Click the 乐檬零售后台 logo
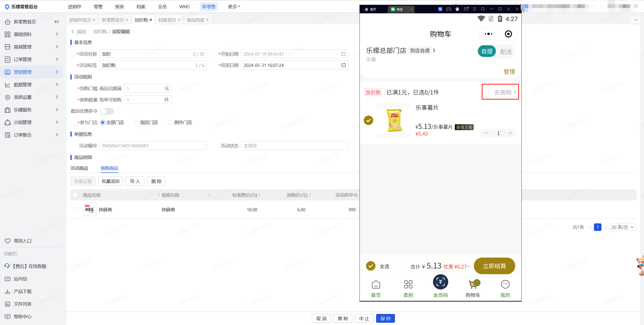 (21, 7)
